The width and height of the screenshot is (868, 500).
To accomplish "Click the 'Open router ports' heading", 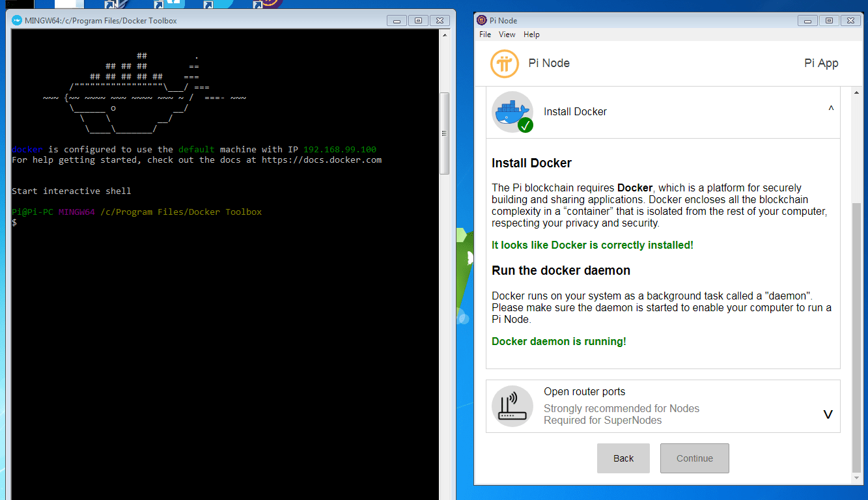I will coord(584,392).
